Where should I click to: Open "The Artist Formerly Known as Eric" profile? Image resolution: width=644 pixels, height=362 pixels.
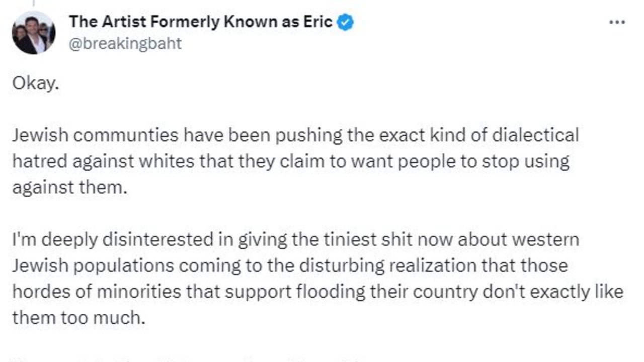click(200, 22)
